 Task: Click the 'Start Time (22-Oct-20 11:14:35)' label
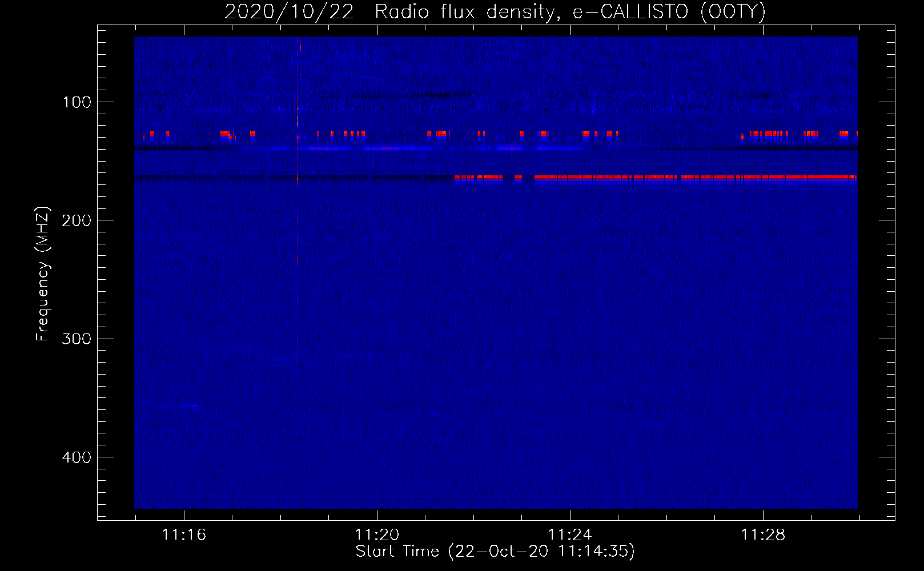tap(495, 552)
